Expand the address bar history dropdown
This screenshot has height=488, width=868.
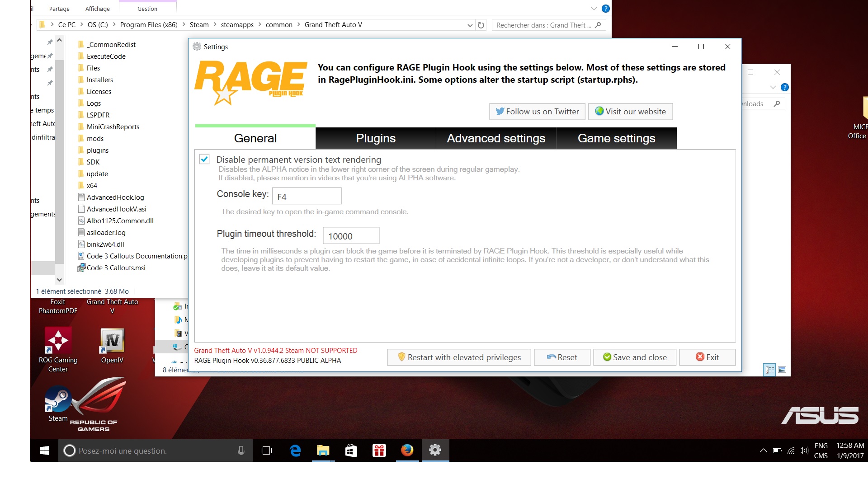[x=470, y=25]
